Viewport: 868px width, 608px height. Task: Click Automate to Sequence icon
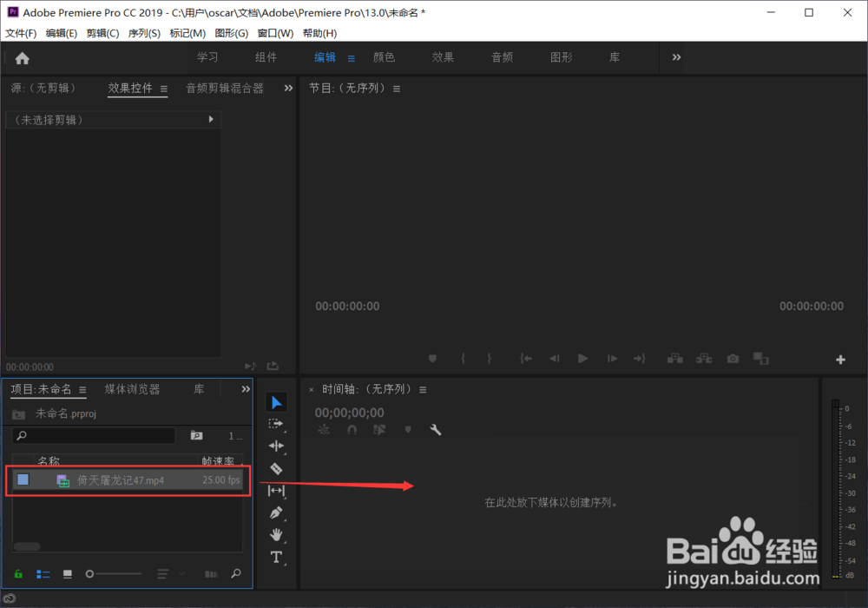tap(211, 574)
